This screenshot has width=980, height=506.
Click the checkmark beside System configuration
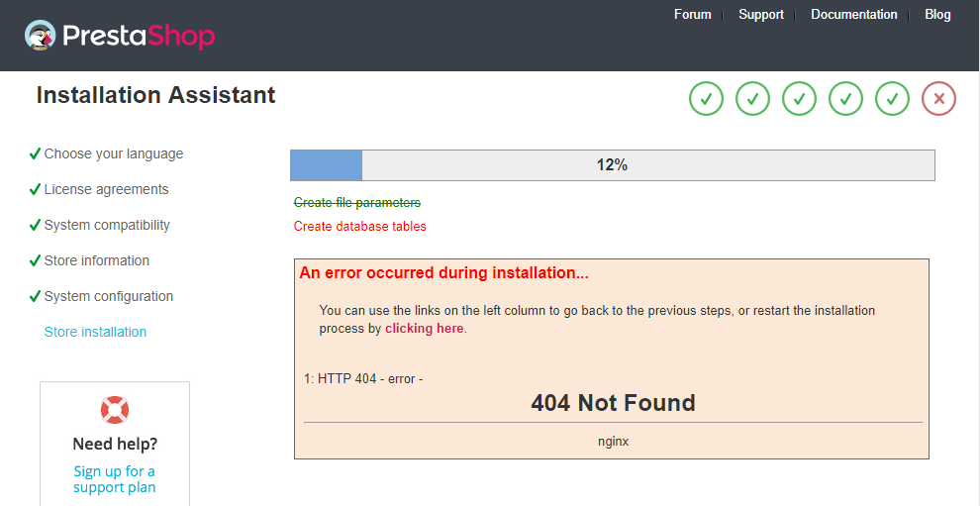click(x=35, y=296)
